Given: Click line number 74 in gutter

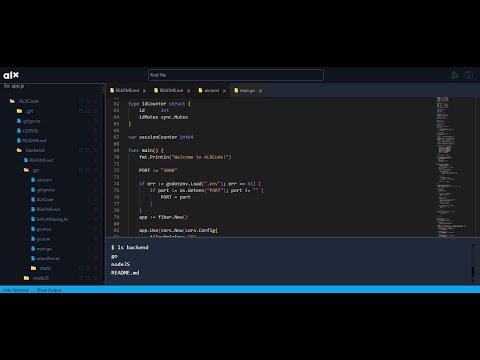Looking at the screenshot, I should coord(116,184).
